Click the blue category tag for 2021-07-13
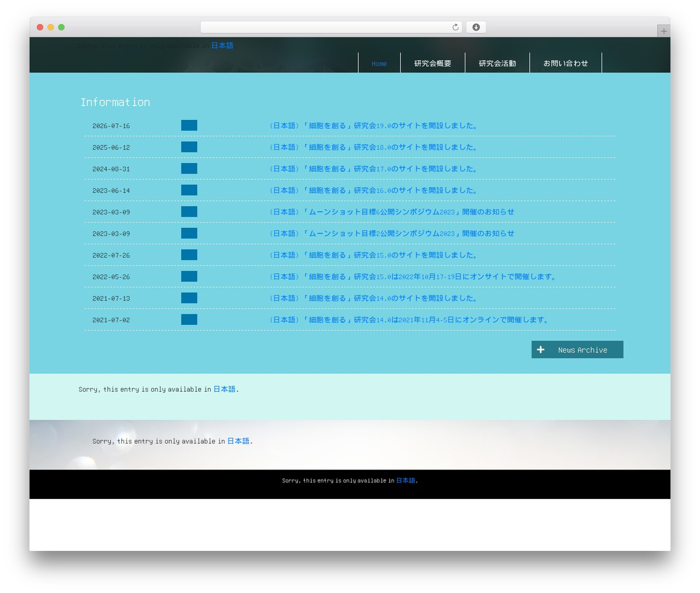This screenshot has width=700, height=593. [x=189, y=298]
